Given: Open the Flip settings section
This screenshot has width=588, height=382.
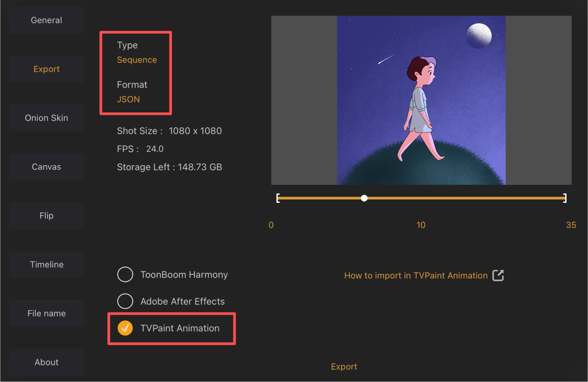Looking at the screenshot, I should (46, 215).
